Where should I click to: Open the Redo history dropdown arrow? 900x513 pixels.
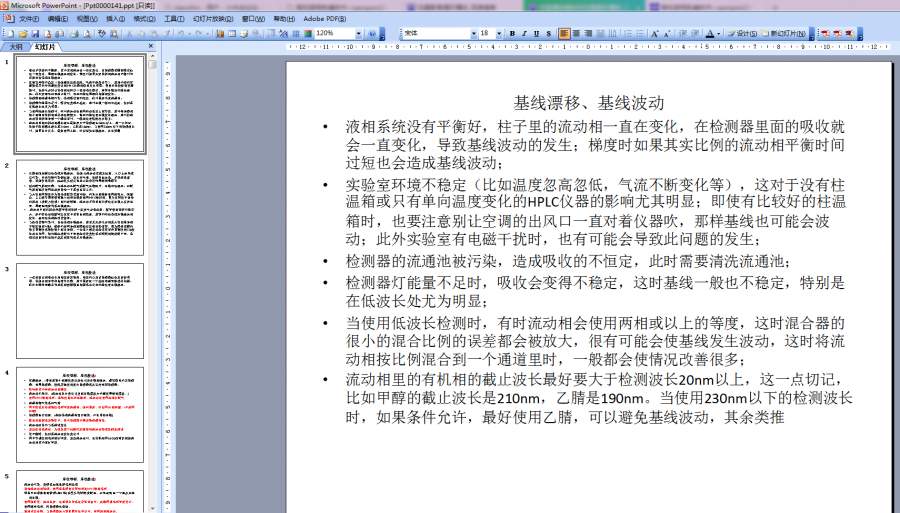click(x=207, y=34)
